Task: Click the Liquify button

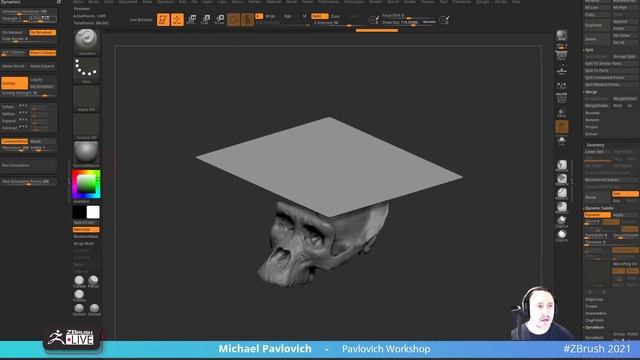Action: click(43, 80)
